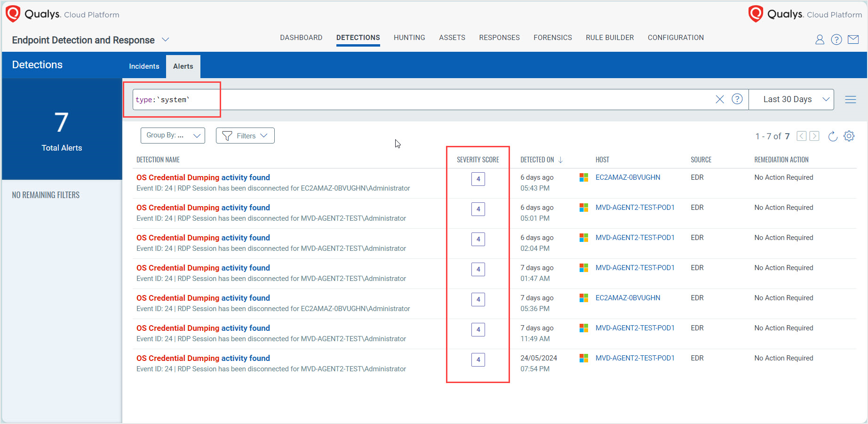868x424 pixels.
Task: Open the Hunting menu
Action: [x=409, y=38]
